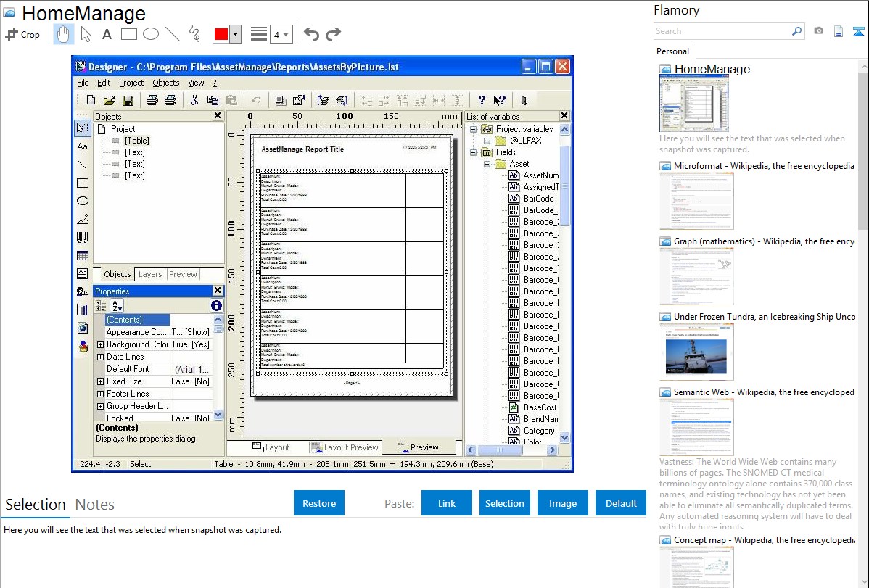
Task: Activate the hand pan tool
Action: click(x=64, y=34)
